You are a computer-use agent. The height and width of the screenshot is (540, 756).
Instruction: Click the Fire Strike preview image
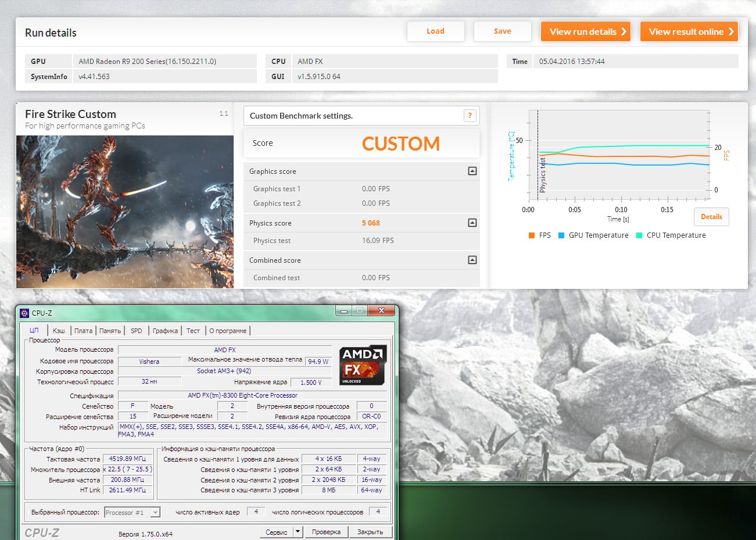(x=125, y=212)
